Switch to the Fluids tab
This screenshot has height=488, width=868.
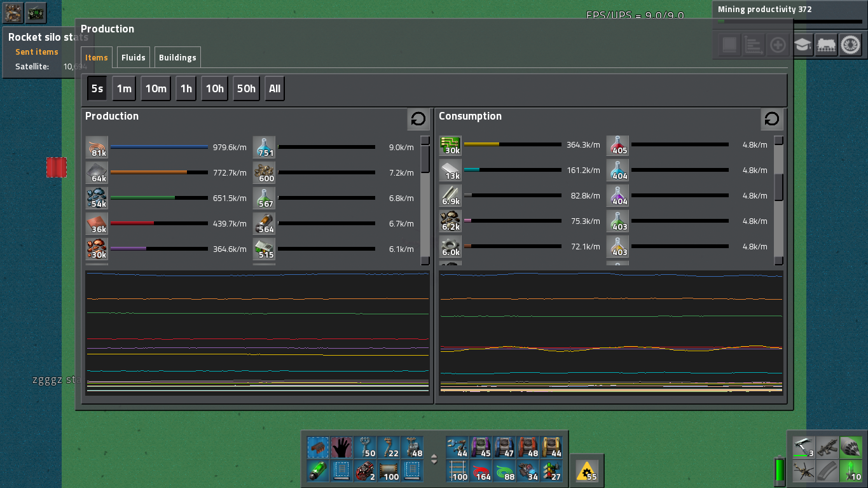tap(134, 57)
